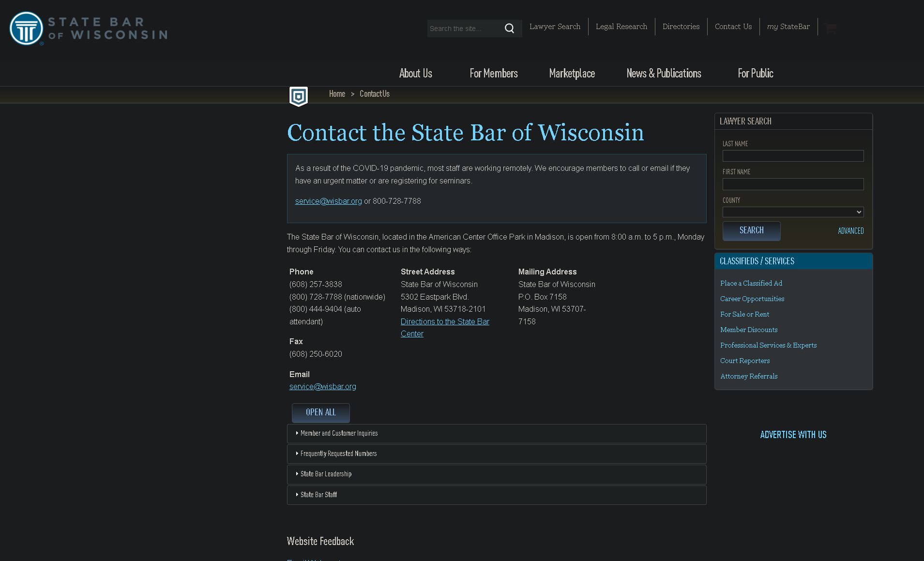This screenshot has width=924, height=561.
Task: Expand Member and Customer Inquiries section
Action: [x=339, y=434]
